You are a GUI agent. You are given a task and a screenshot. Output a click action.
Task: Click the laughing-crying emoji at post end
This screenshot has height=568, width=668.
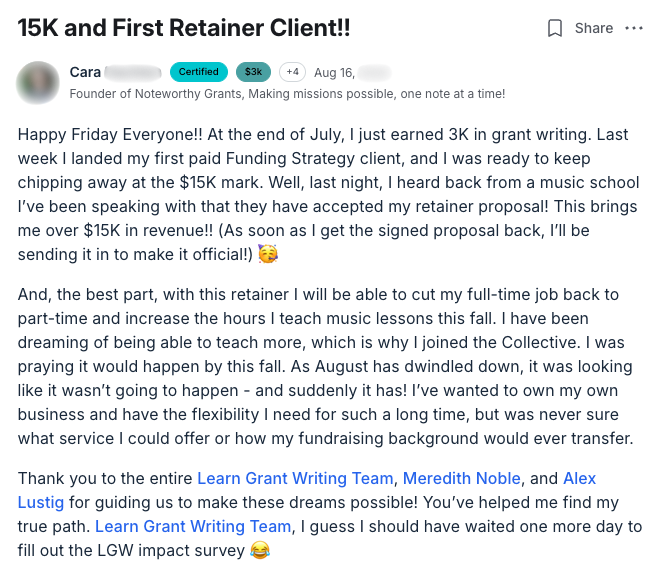(x=260, y=550)
